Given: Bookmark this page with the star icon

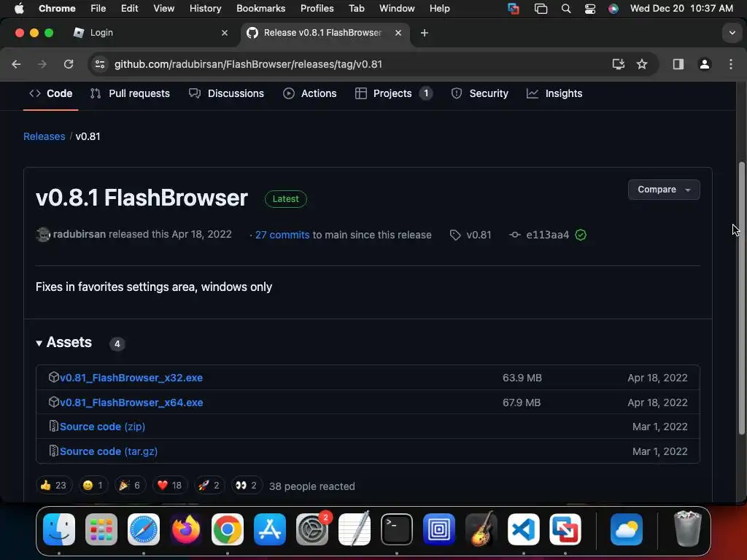Looking at the screenshot, I should click(642, 64).
